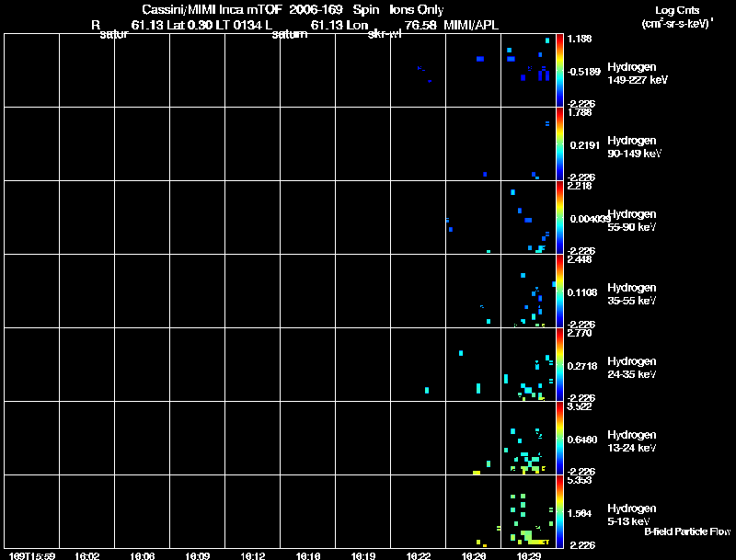Click the 16:16 time axis label

pyautogui.click(x=308, y=555)
